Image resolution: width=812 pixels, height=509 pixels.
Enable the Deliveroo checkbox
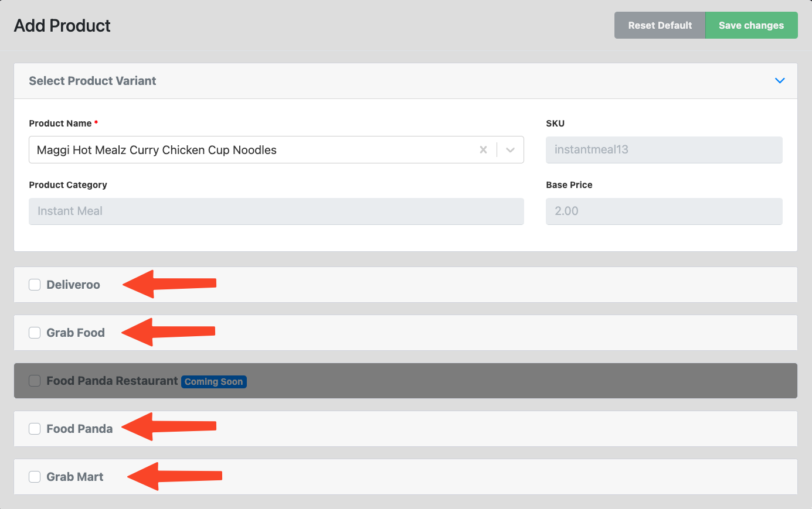click(35, 285)
